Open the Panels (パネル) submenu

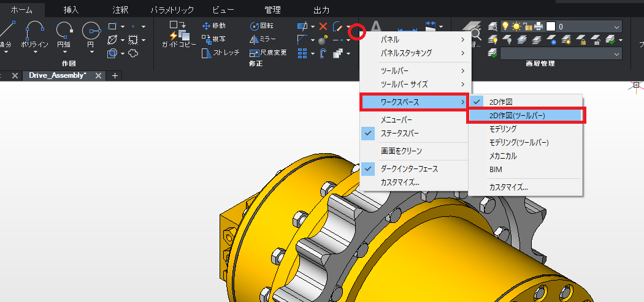click(414, 40)
